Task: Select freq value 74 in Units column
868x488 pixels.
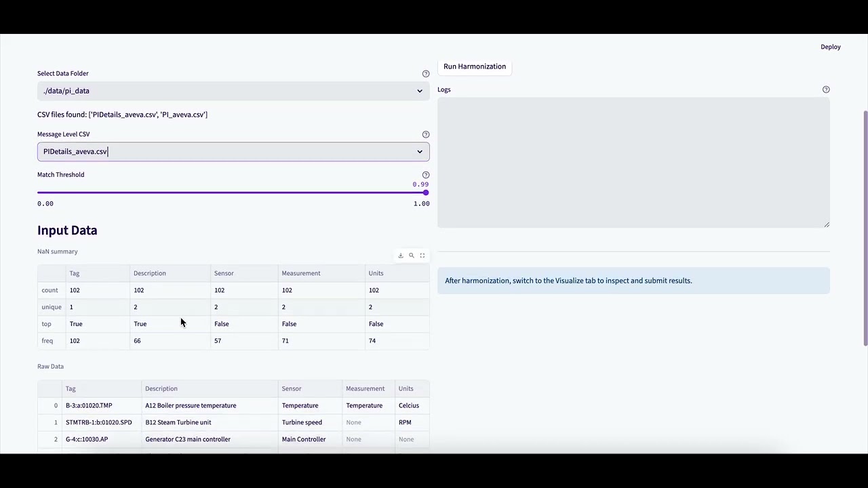Action: point(397,341)
